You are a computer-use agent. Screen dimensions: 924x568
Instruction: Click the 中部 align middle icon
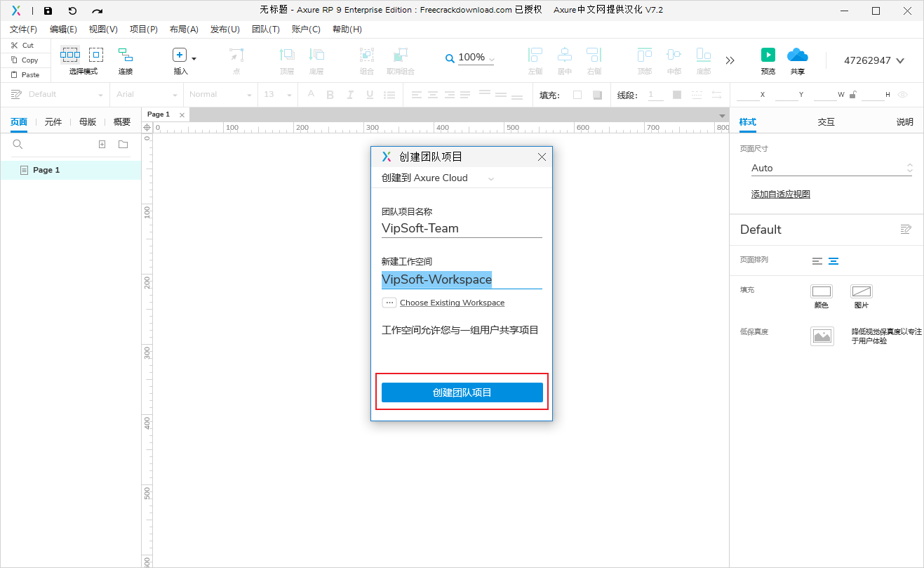(674, 55)
